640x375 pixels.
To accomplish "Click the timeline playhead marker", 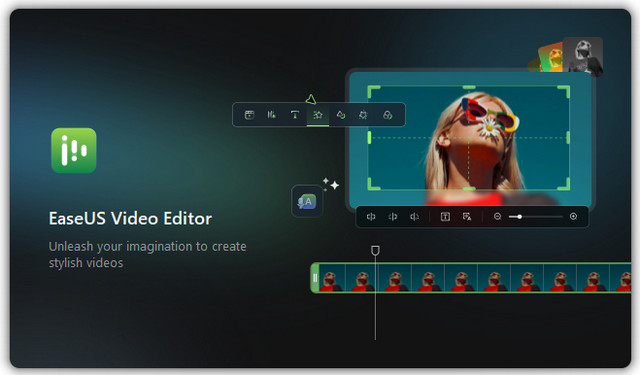I will (375, 250).
